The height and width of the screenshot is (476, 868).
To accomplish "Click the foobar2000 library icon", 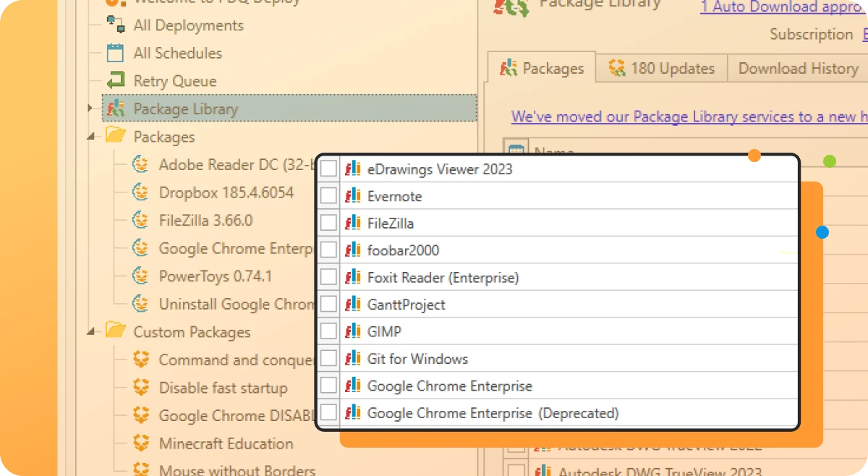I will [353, 250].
